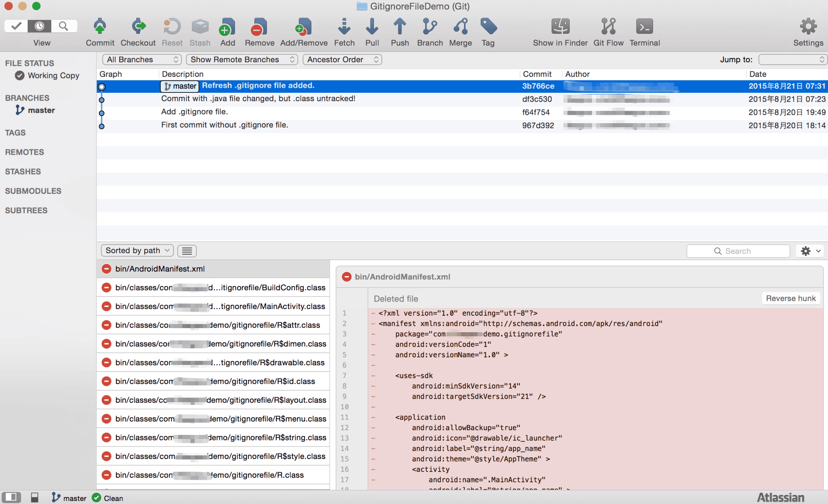Open the All Branches dropdown

click(142, 60)
